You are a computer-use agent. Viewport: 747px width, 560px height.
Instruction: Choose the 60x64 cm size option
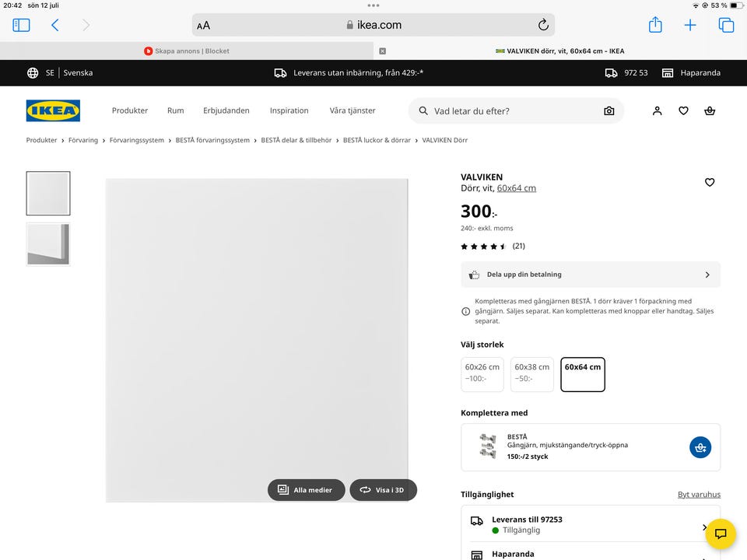[583, 374]
